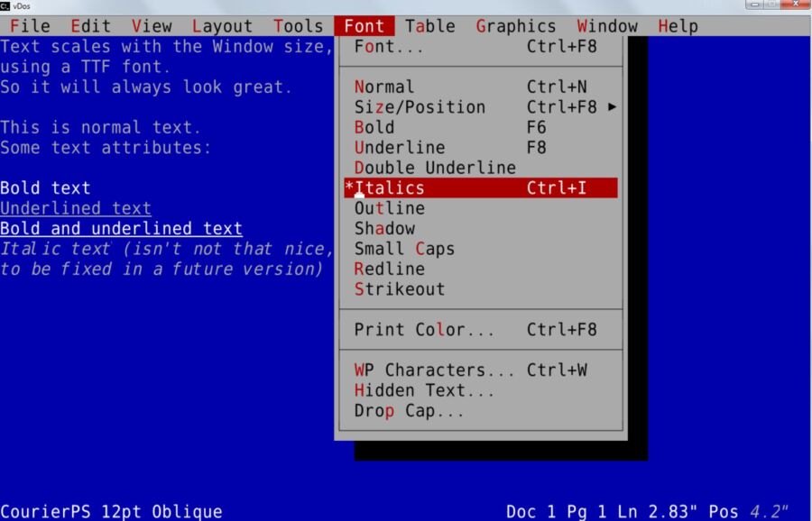Apply the Bold attribute
Screen dimensions: 812x521
pyautogui.click(x=481, y=127)
